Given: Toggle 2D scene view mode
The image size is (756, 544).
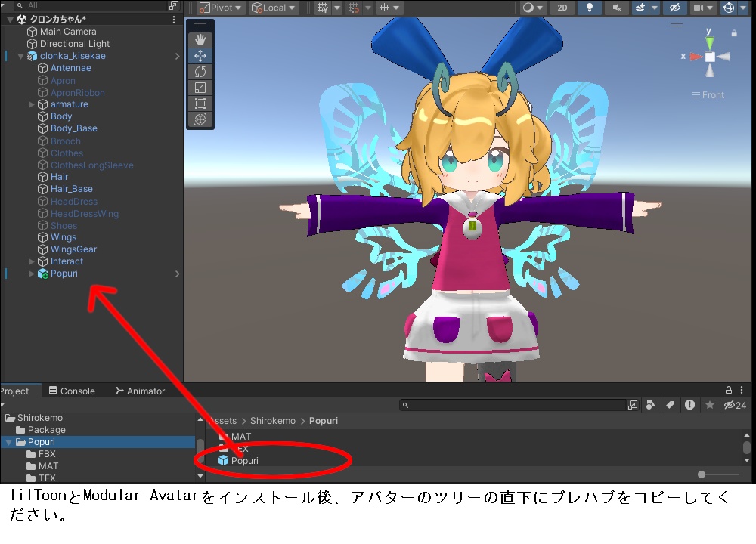Looking at the screenshot, I should (562, 8).
